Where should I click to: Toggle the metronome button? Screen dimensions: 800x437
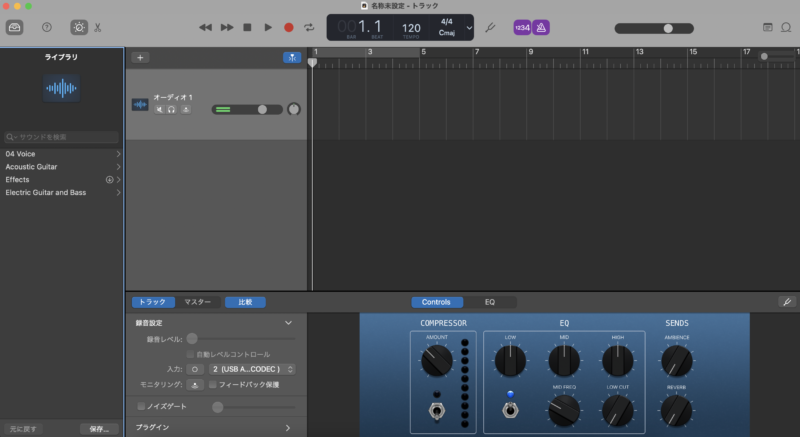tap(540, 27)
